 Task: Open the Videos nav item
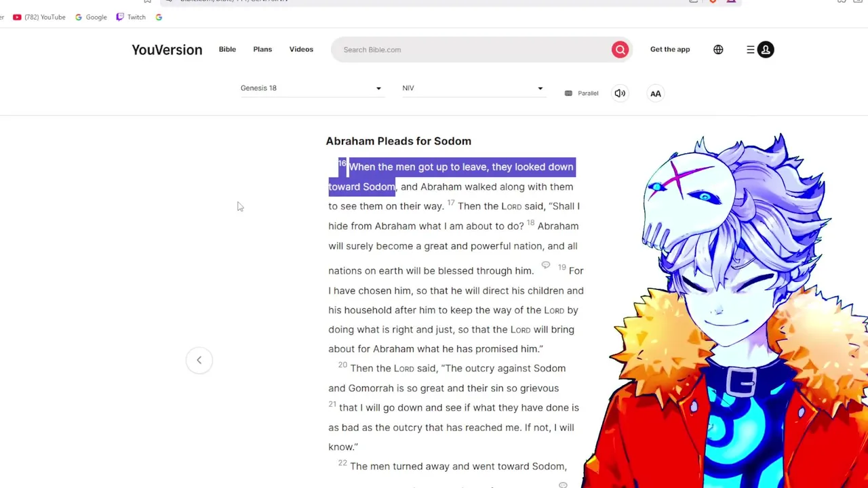(301, 49)
